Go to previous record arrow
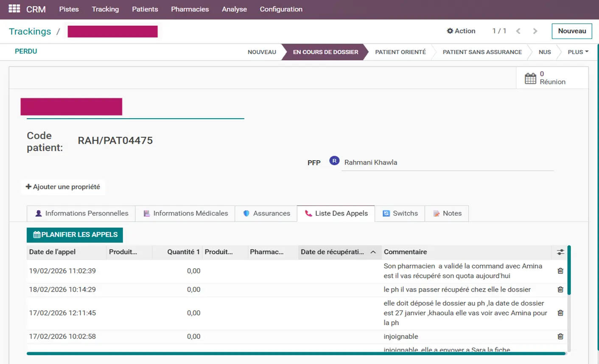The image size is (599, 364). click(518, 31)
